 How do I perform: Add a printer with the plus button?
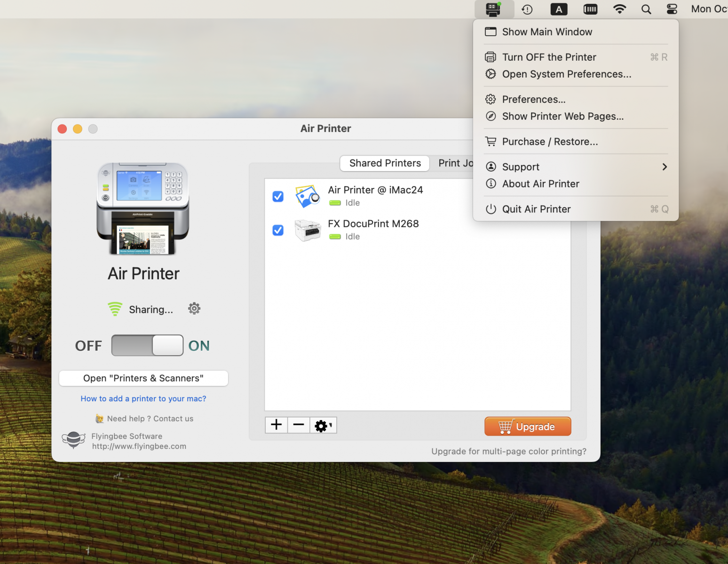pyautogui.click(x=276, y=425)
